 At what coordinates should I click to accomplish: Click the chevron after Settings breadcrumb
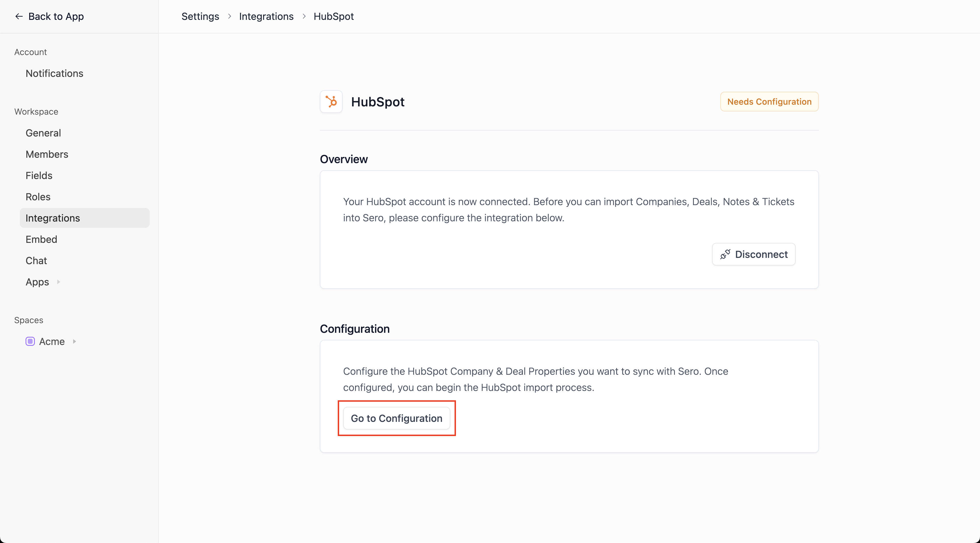pyautogui.click(x=229, y=16)
